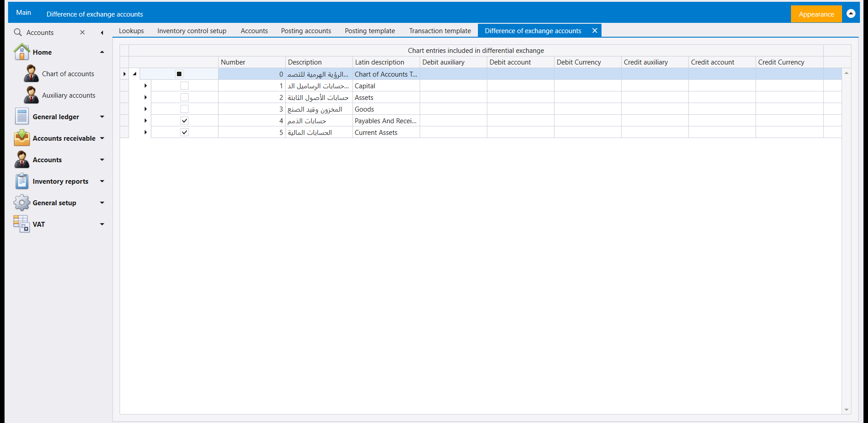Expand the Assets tree row
This screenshot has width=868, height=423.
146,97
